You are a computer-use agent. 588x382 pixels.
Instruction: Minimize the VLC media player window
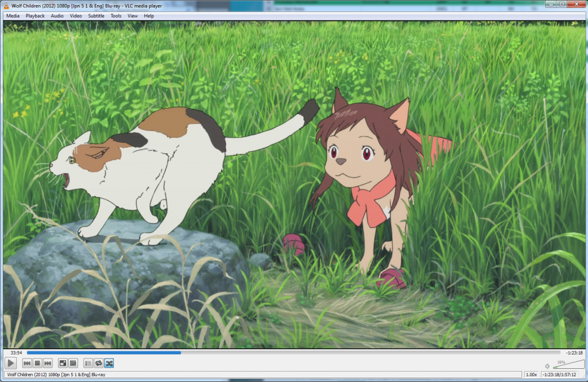pyautogui.click(x=551, y=4)
